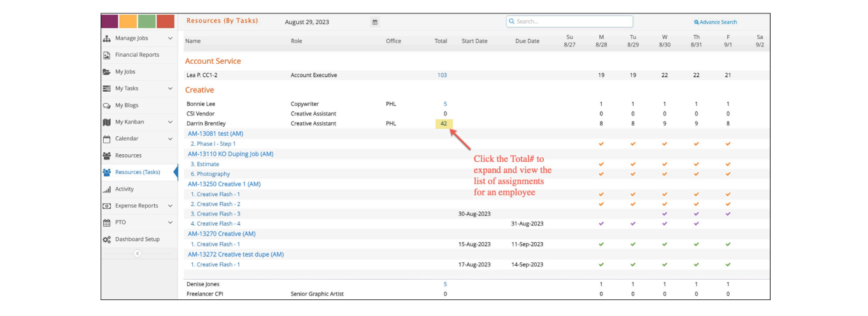Image resolution: width=868 pixels, height=316 pixels.
Task: Collapse the sidebar with double-arrow button
Action: [x=137, y=253]
